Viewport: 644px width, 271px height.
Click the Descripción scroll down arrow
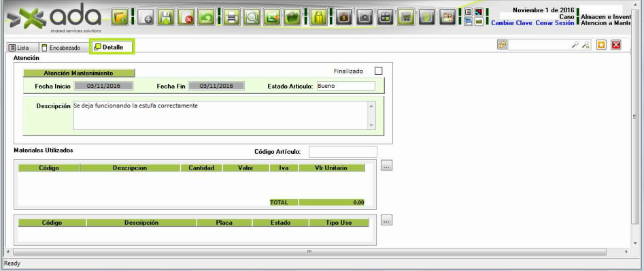pyautogui.click(x=371, y=125)
